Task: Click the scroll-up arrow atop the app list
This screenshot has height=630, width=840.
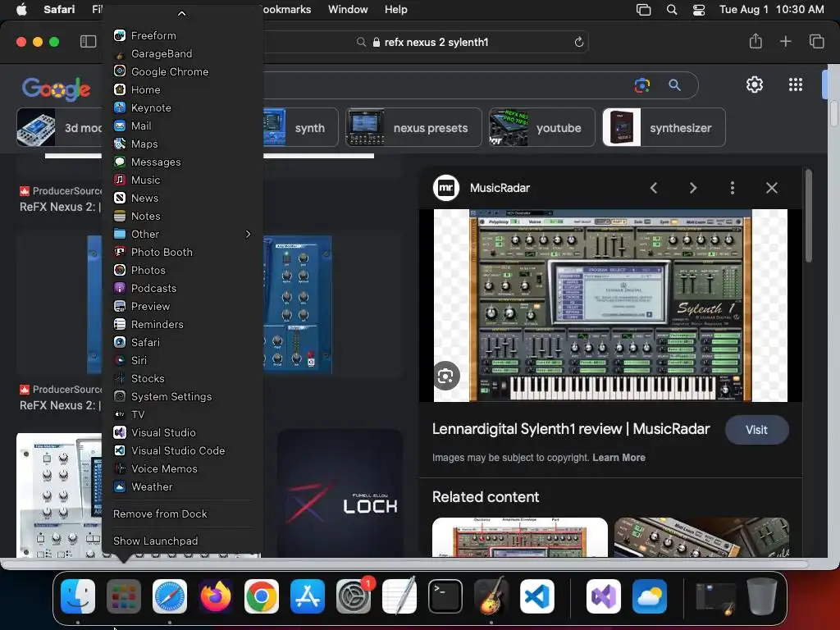Action: click(x=181, y=13)
